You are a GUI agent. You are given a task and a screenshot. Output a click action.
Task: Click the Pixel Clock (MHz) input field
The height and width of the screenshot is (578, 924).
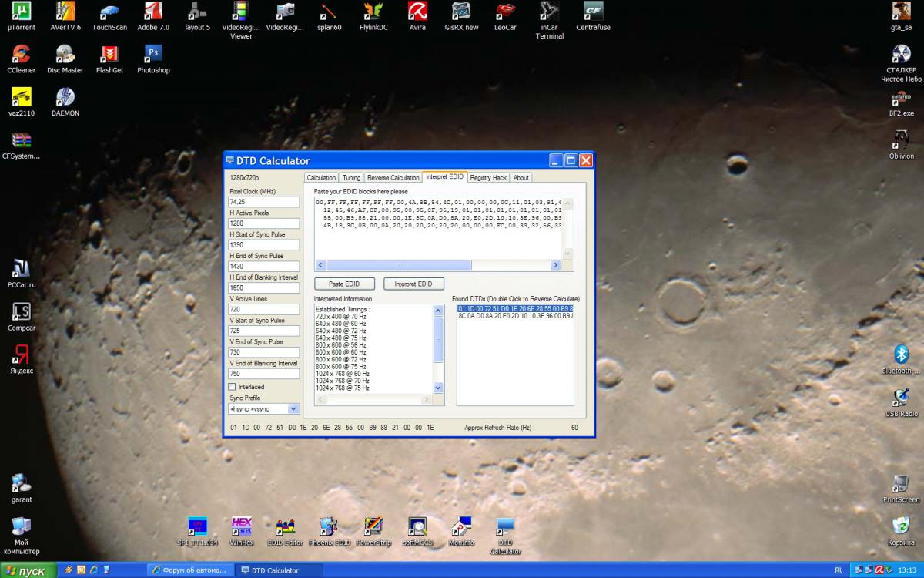[263, 202]
